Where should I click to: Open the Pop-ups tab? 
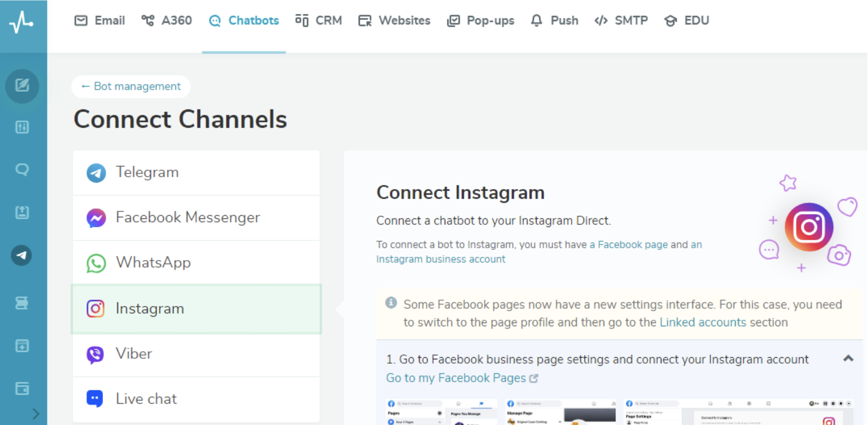[480, 21]
